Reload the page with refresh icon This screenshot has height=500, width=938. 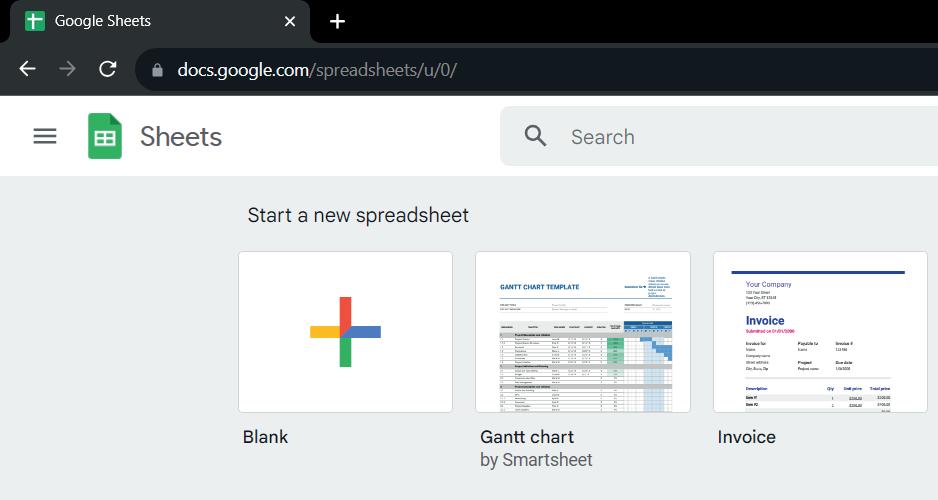tap(107, 69)
